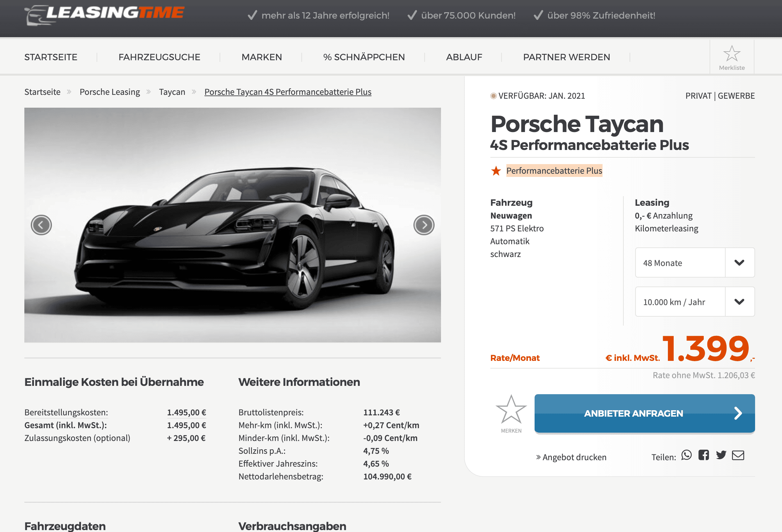
Task: Share offer via WhatsApp icon
Action: pos(686,455)
